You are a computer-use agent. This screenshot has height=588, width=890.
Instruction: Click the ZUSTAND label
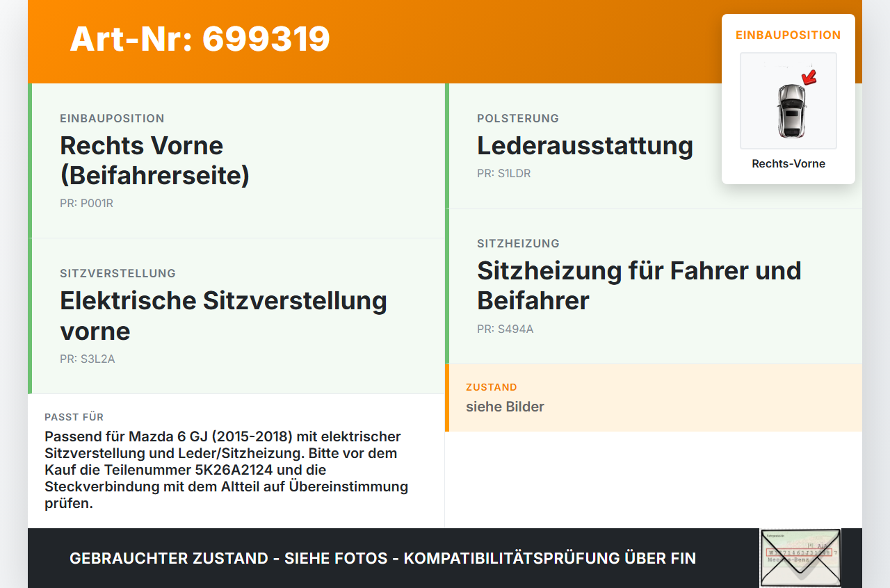point(492,387)
